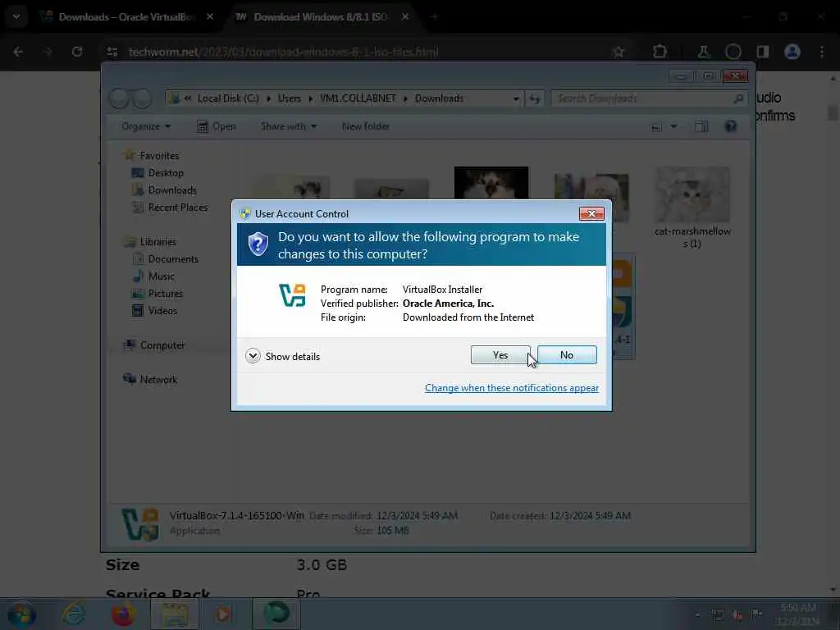840x630 pixels.
Task: Select Libraries in the navigation pane
Action: tap(158, 242)
